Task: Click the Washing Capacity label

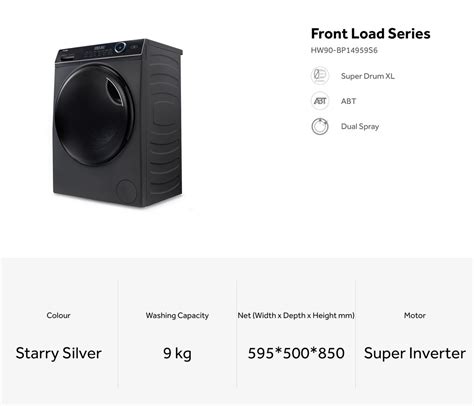Action: (177, 315)
